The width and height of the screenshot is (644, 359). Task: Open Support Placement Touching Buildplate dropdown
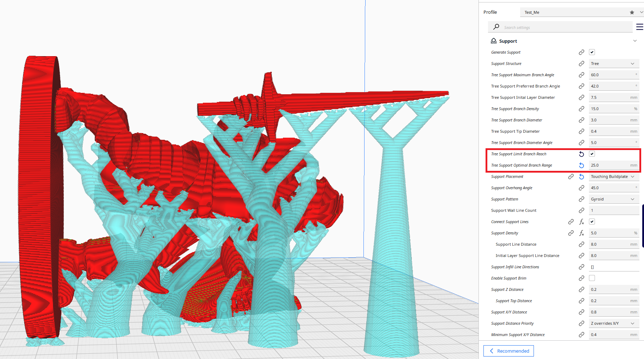point(614,176)
